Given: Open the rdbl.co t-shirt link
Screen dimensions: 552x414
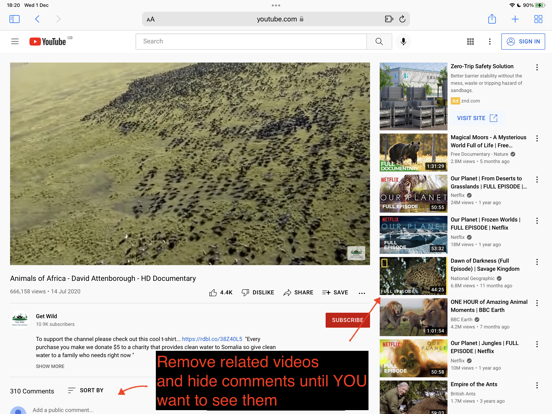Looking at the screenshot, I should coord(212,339).
